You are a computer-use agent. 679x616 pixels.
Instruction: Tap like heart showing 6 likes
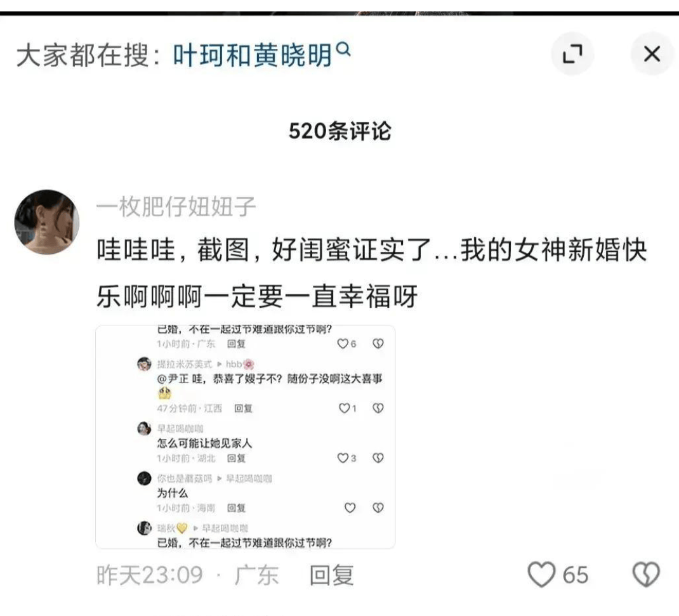click(343, 343)
